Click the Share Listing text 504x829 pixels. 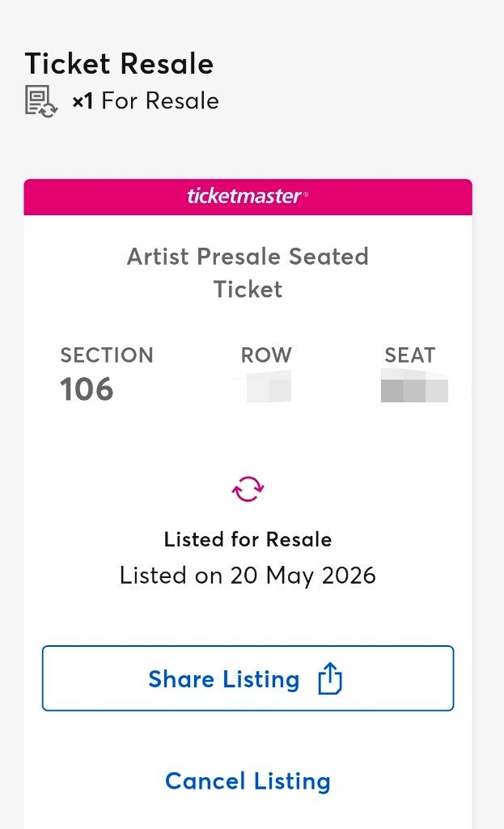click(224, 679)
